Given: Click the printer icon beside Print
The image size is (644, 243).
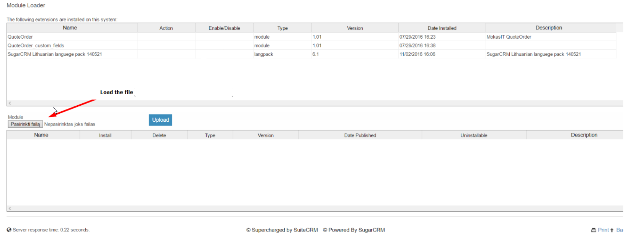Looking at the screenshot, I should (593, 230).
